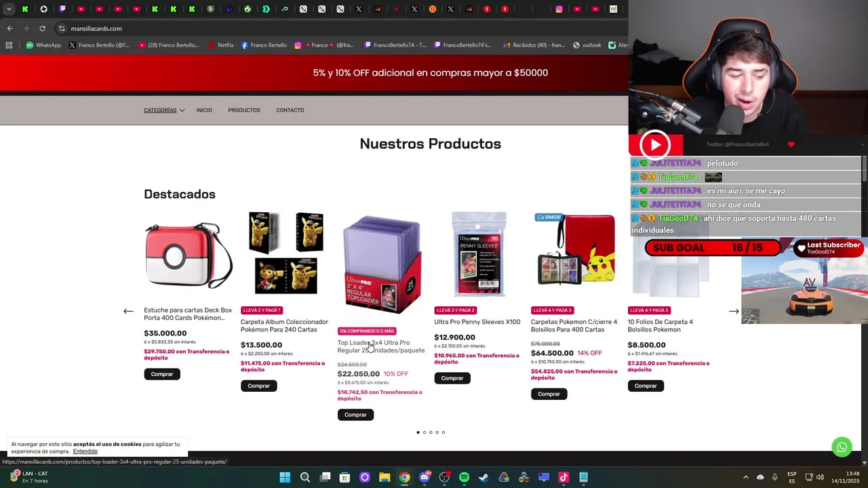This screenshot has height=488, width=868.
Task: Open the WhatsApp bookmark
Action: (x=43, y=45)
